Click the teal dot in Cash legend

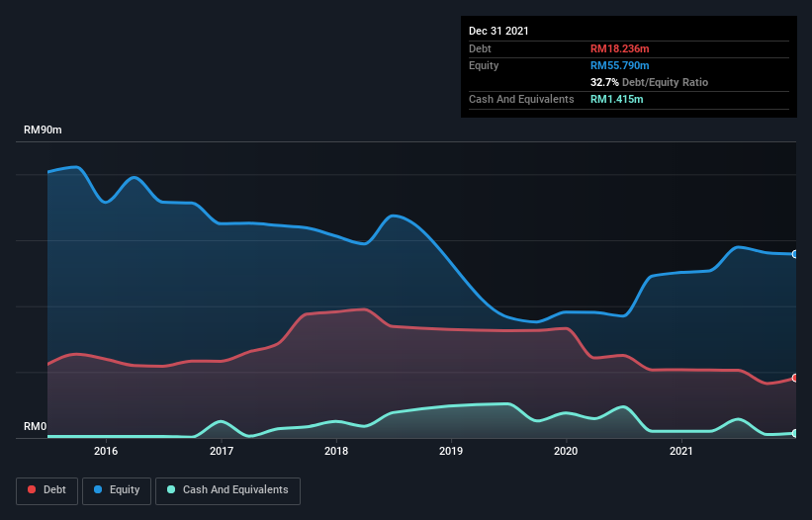[171, 489]
